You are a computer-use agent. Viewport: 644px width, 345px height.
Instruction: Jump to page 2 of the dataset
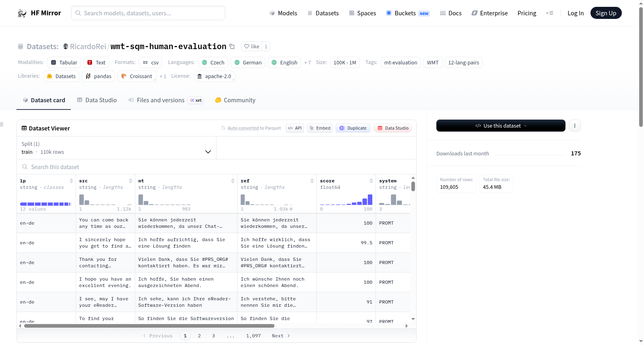click(199, 336)
